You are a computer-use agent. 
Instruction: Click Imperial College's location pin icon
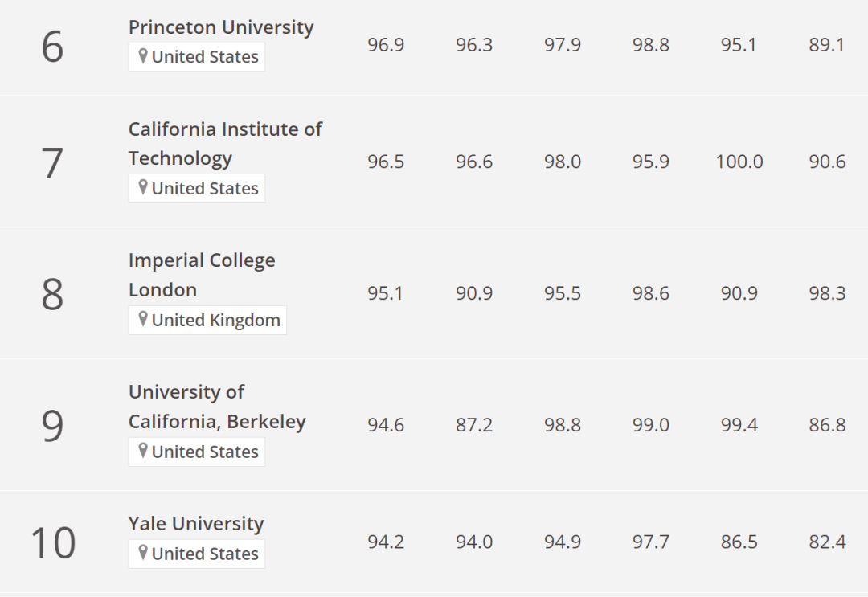[x=143, y=320]
